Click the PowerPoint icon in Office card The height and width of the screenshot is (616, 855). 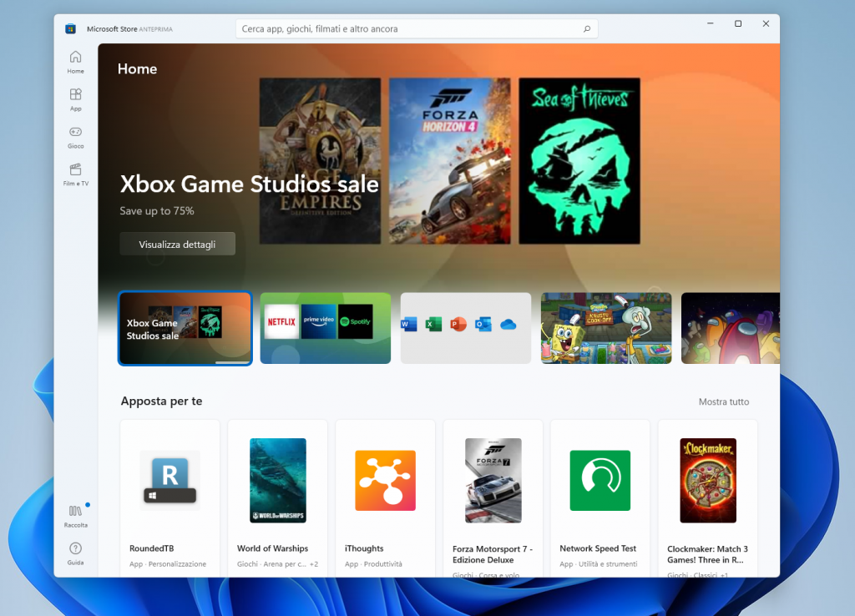(458, 325)
